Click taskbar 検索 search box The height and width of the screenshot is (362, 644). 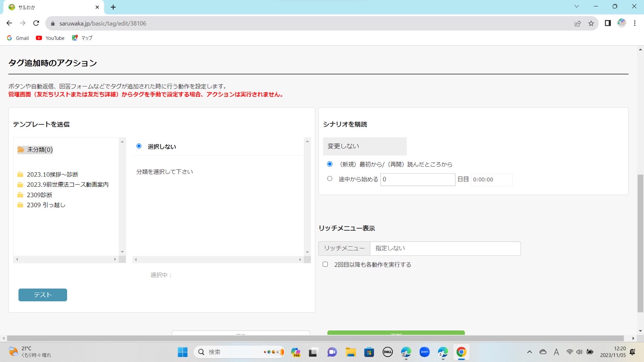(239, 352)
